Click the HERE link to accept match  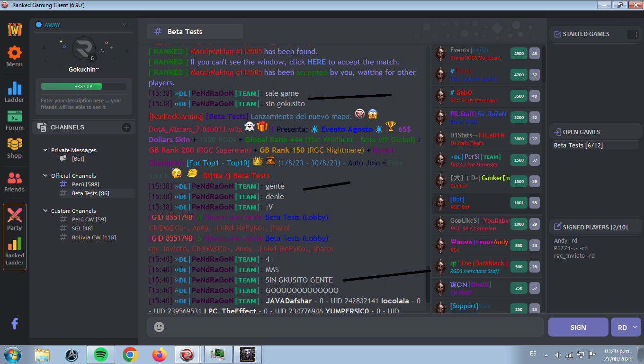pos(316,62)
